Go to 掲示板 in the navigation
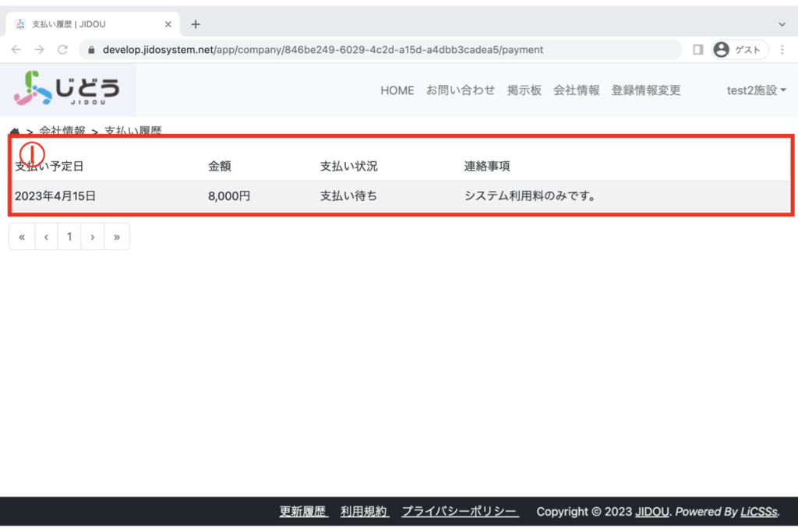The image size is (798, 532). click(524, 90)
